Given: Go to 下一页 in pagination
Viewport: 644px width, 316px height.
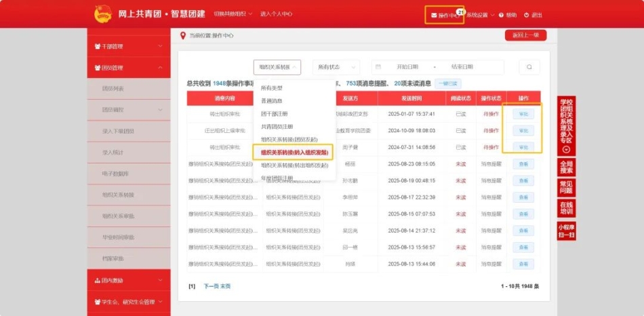Looking at the screenshot, I should (x=211, y=286).
